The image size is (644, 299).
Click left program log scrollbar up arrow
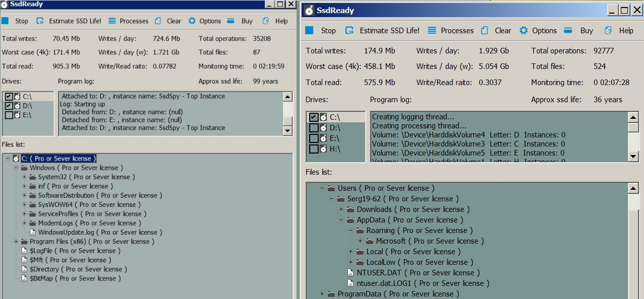[288, 97]
